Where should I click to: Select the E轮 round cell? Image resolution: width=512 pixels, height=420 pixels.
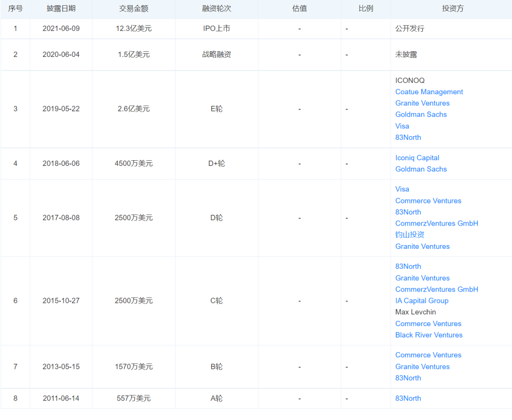pos(217,109)
